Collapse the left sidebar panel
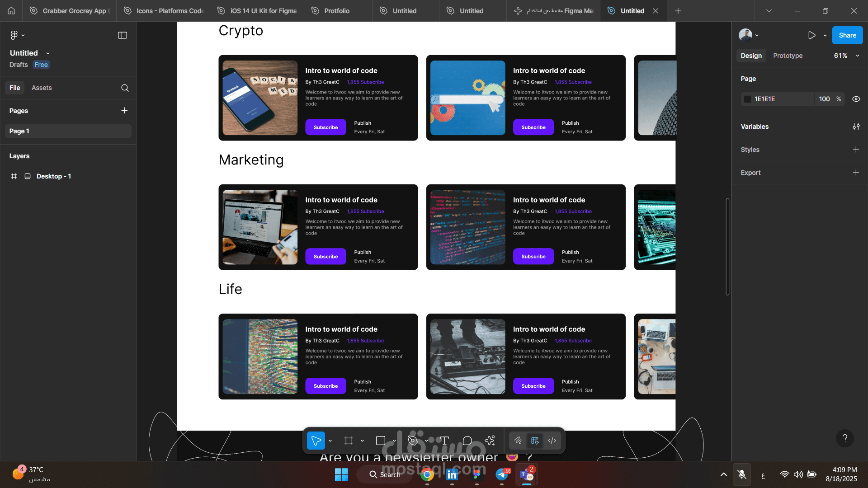 [123, 35]
